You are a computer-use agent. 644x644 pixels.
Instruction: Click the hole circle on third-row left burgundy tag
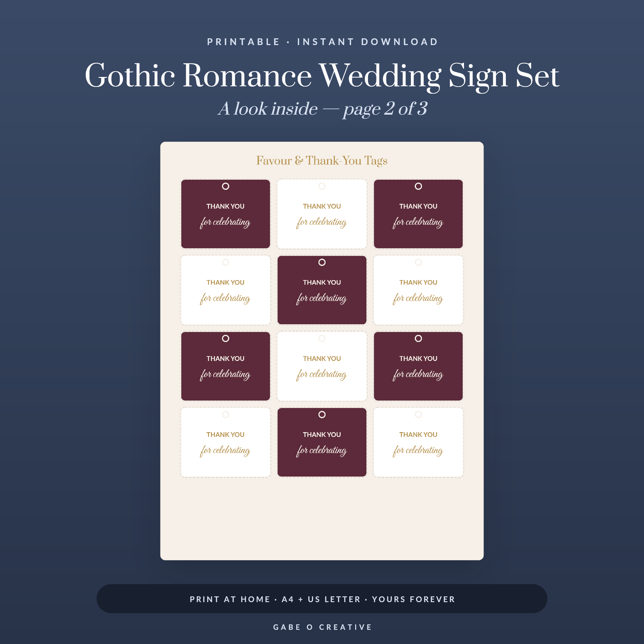pos(226,338)
